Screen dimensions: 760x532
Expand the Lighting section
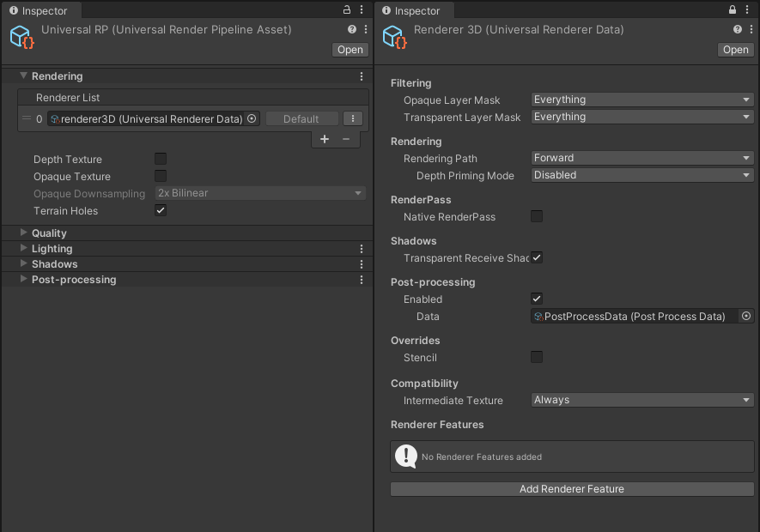click(23, 248)
